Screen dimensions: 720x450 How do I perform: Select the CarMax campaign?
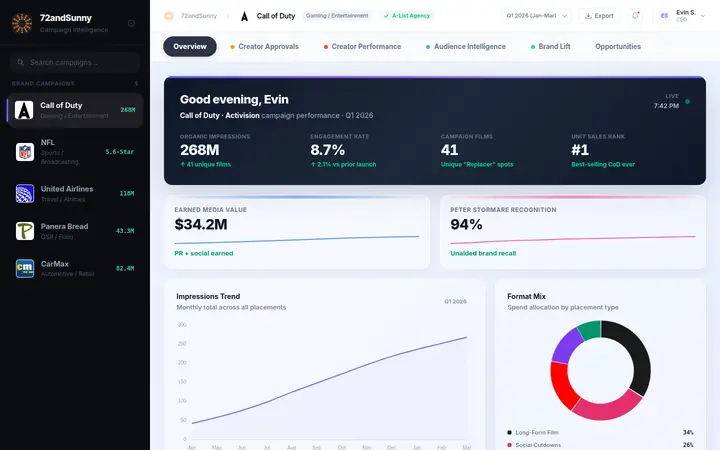(x=75, y=268)
